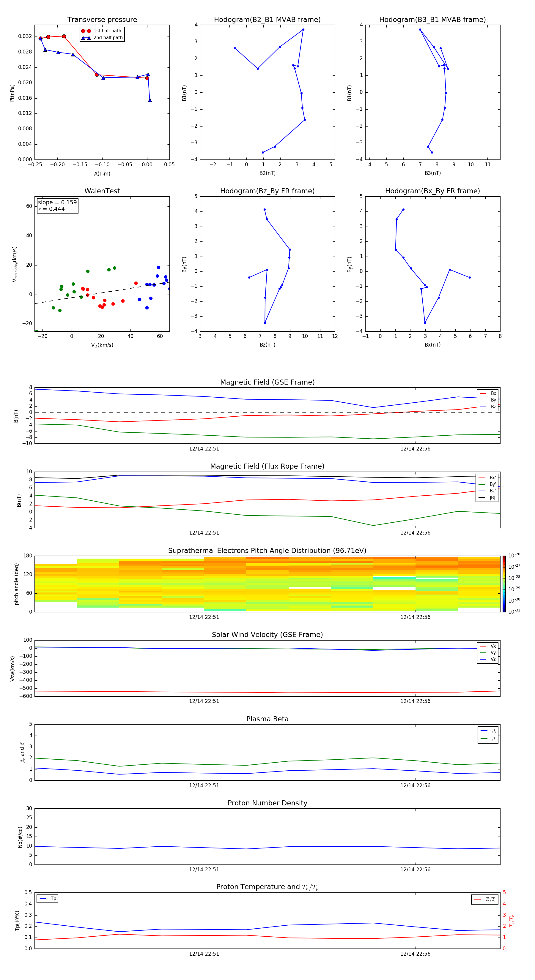
Task: Select the β entry in Plasma Beta legend
Action: (488, 739)
